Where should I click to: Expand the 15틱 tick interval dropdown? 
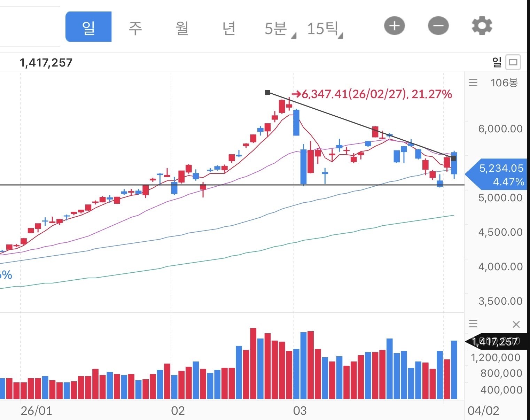[325, 29]
